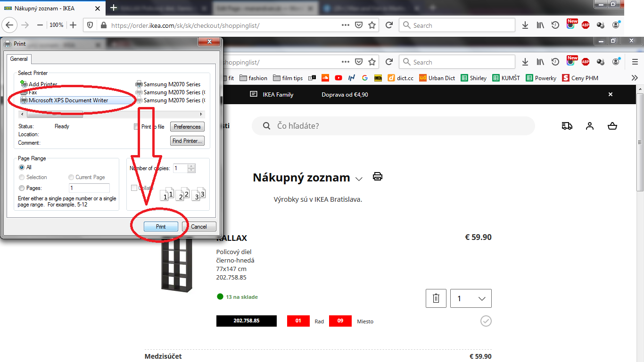Open the fashion bookmarks folder
Viewport: 644px width, 362px height.
coord(254,78)
